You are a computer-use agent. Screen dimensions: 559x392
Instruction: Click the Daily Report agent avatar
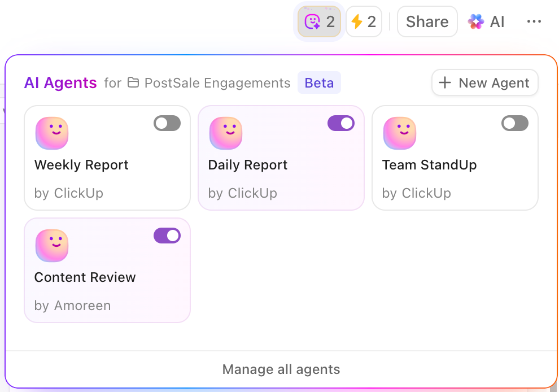pos(226,133)
